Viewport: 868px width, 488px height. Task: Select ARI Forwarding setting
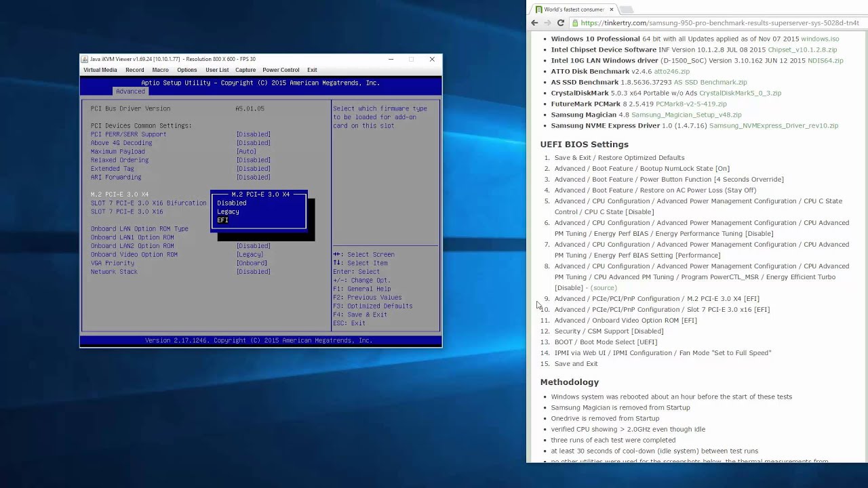click(116, 178)
